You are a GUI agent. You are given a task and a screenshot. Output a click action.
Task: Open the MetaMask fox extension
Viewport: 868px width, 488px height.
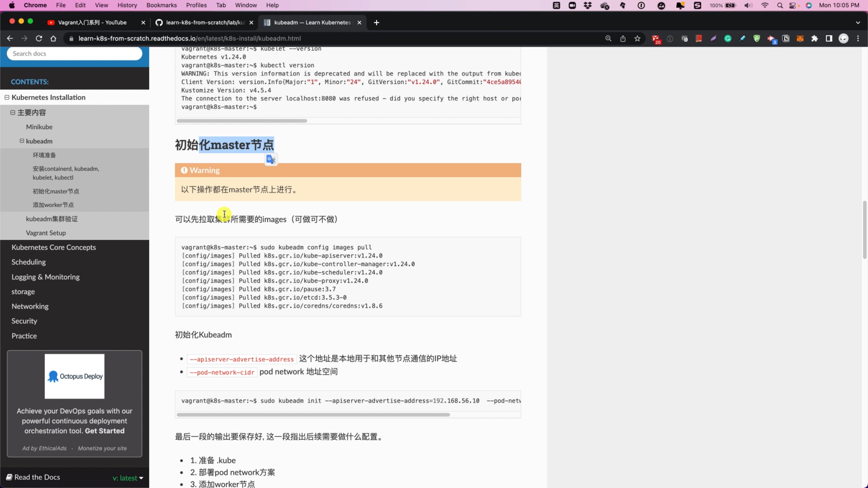point(800,38)
